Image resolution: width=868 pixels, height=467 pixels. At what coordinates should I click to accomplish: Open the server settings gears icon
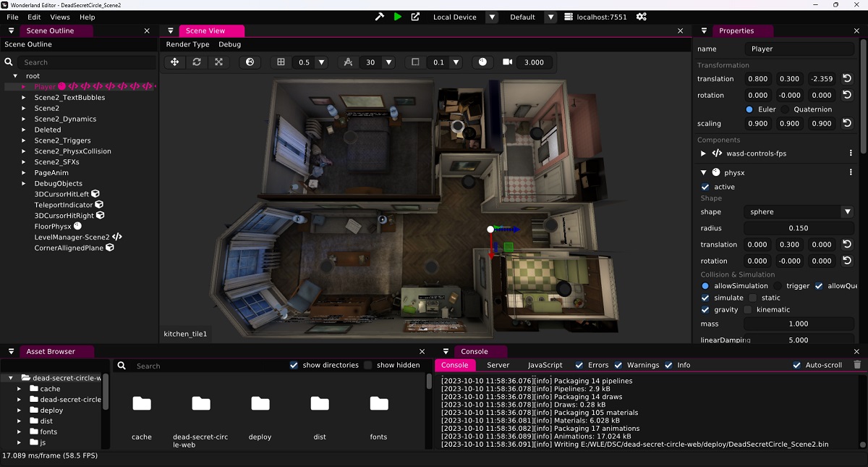[641, 17]
